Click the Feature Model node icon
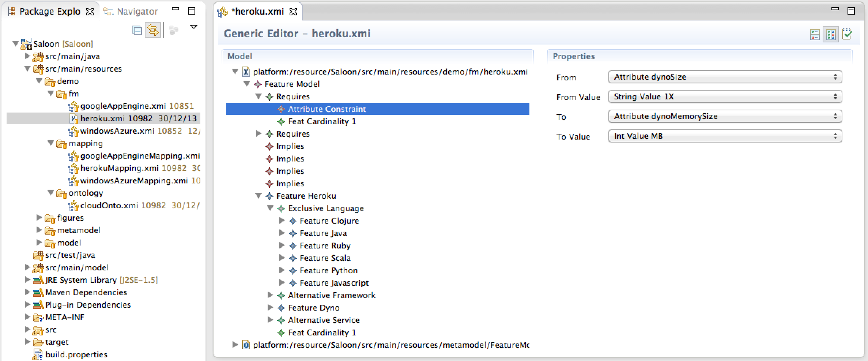Viewport: 868px width, 361px height. (x=258, y=84)
